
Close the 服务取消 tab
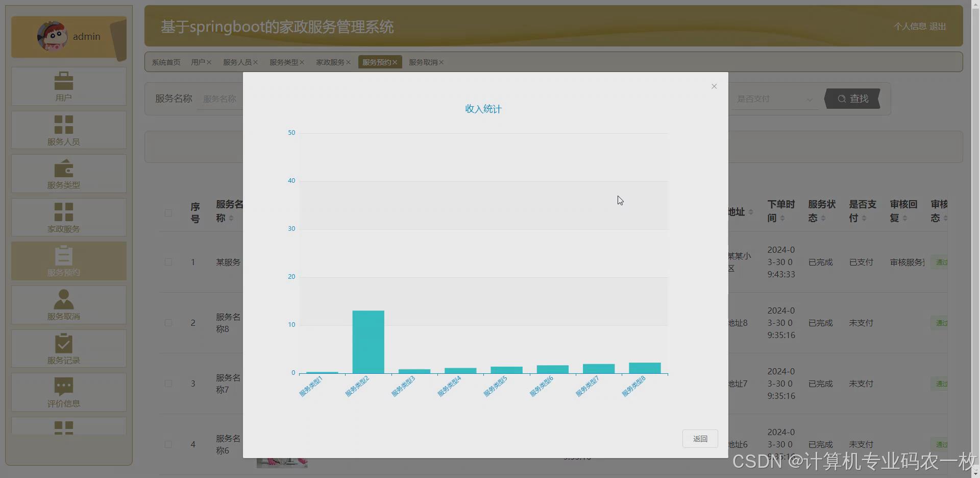pos(442,62)
